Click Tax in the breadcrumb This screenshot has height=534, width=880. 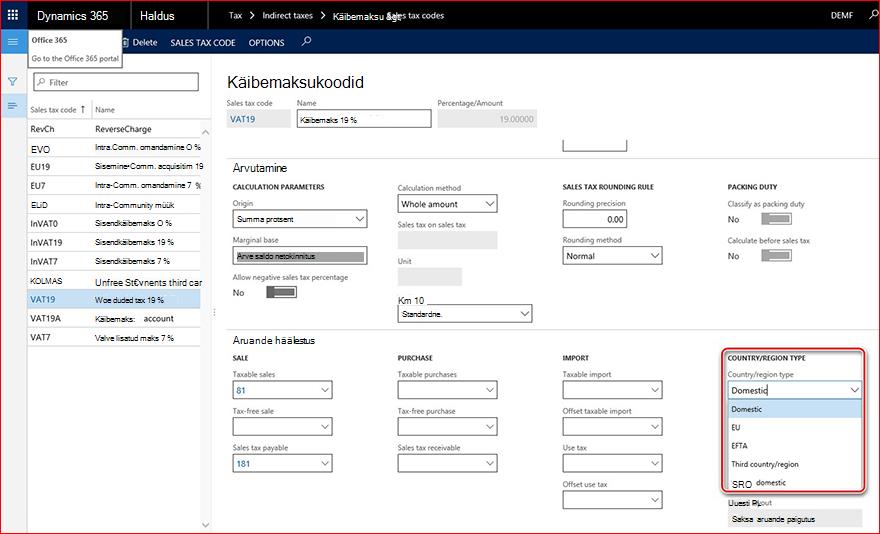(x=235, y=16)
